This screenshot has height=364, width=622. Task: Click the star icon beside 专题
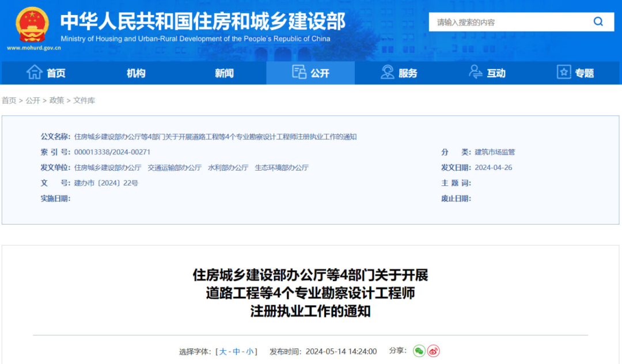(563, 72)
